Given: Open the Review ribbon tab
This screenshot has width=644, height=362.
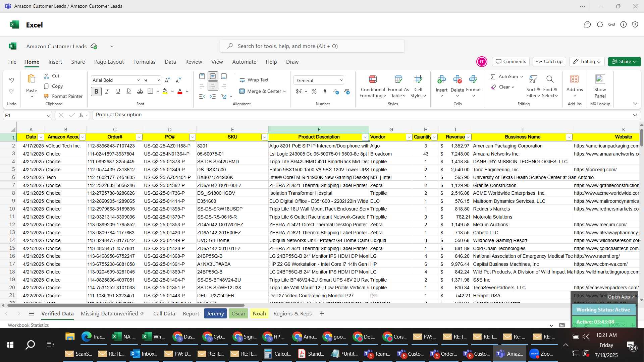Looking at the screenshot, I should 194,62.
